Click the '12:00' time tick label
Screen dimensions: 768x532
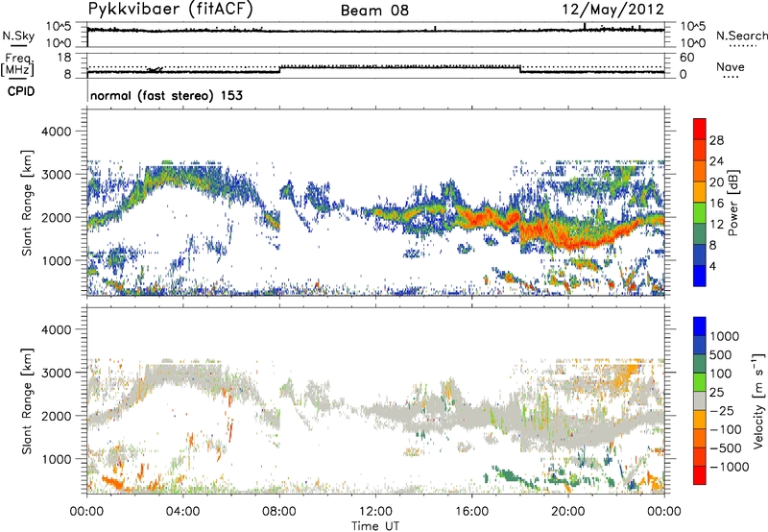(x=375, y=512)
